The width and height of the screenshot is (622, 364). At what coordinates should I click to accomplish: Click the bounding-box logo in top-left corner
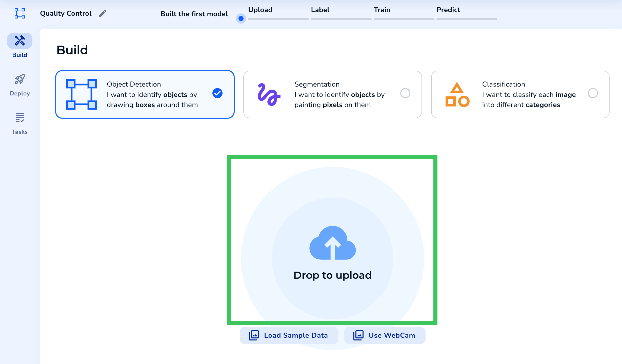(20, 13)
